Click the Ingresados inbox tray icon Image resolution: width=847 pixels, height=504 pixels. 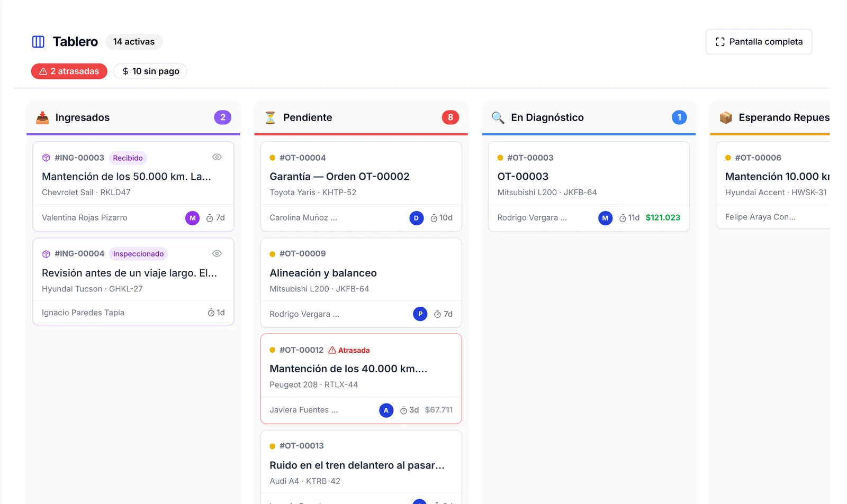click(x=42, y=117)
